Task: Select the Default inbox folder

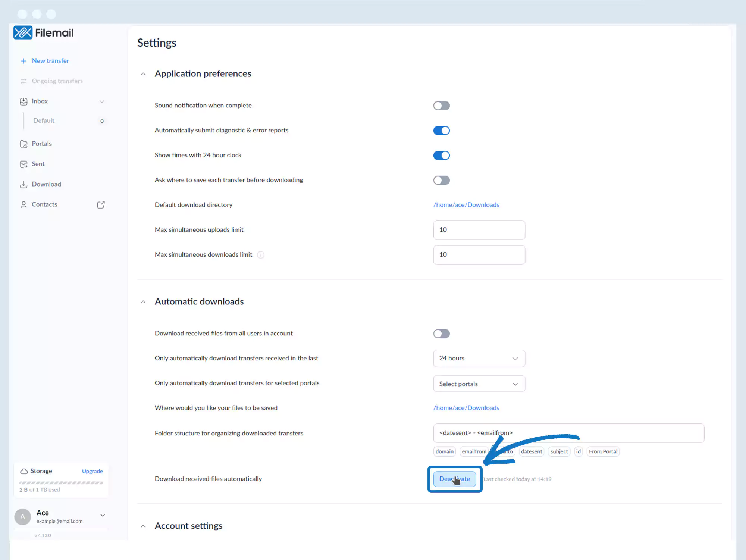Action: [44, 121]
